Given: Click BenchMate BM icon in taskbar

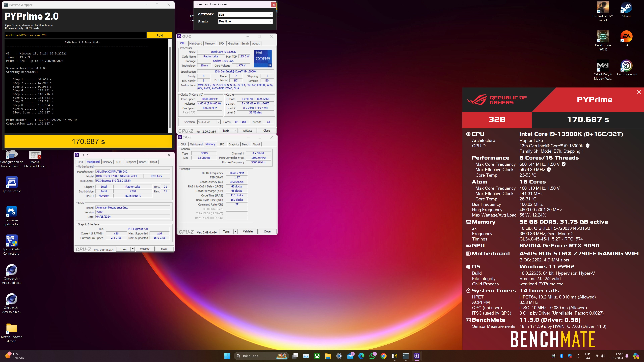Looking at the screenshot, I should [x=394, y=356].
